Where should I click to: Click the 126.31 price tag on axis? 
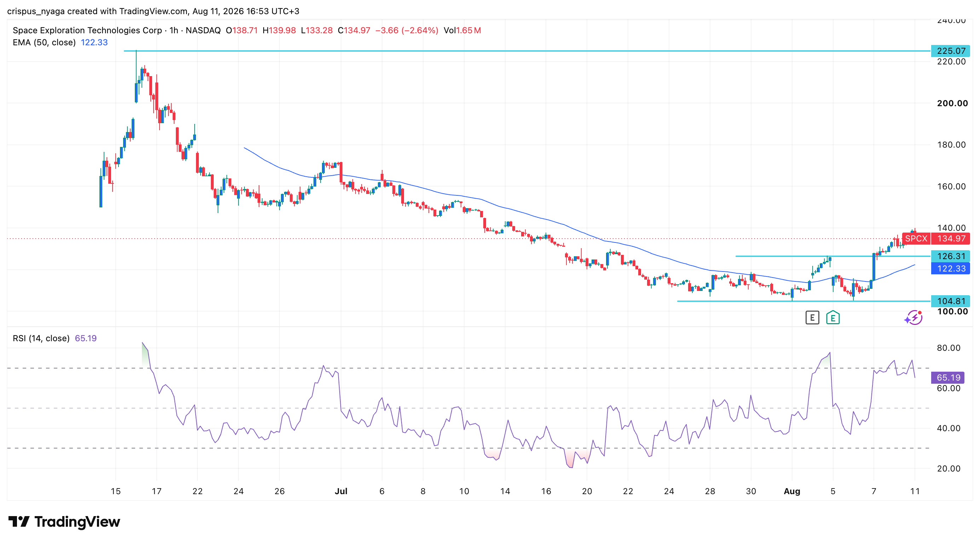coord(950,256)
